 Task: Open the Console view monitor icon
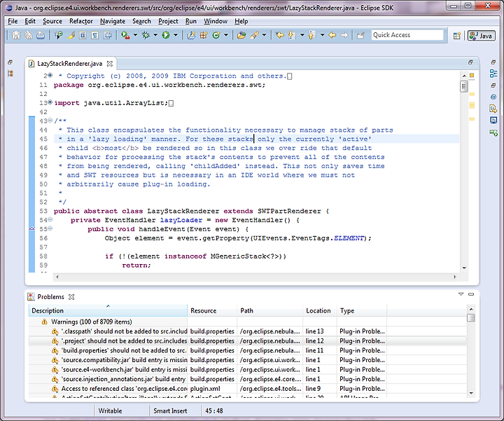[x=493, y=120]
